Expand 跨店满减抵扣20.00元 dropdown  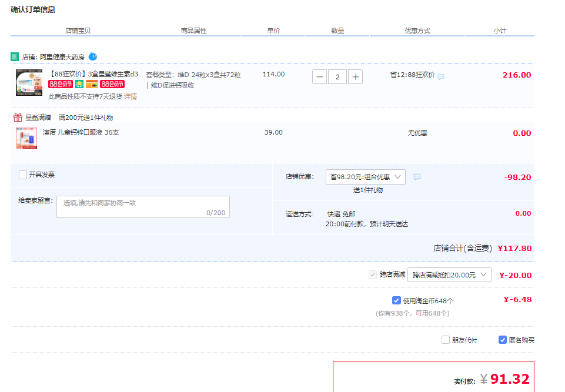(449, 275)
